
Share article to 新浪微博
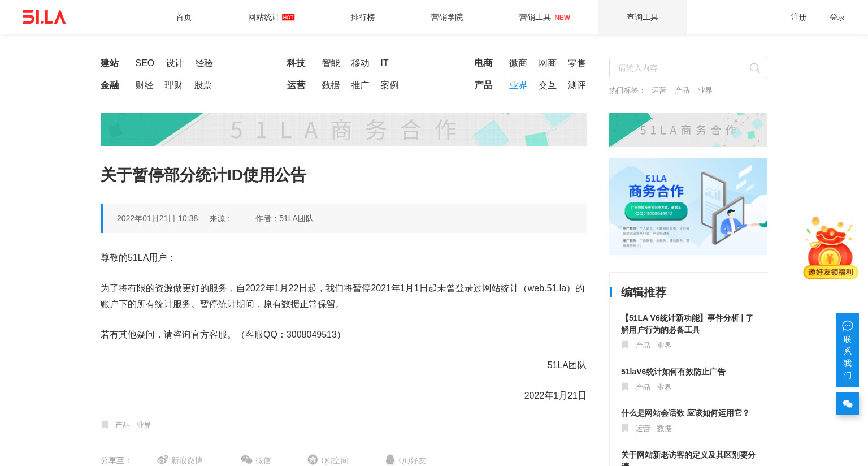[x=180, y=460]
